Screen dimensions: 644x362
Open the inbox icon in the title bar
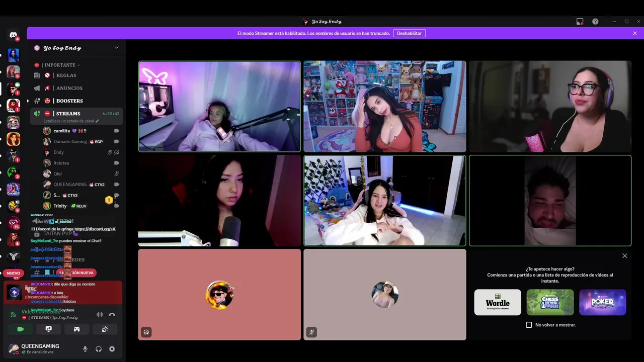[580, 22]
